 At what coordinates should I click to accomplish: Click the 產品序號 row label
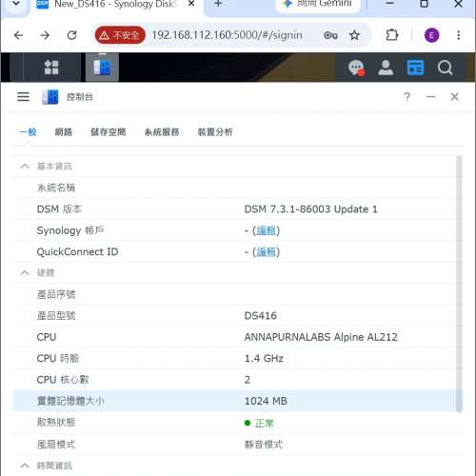click(56, 294)
